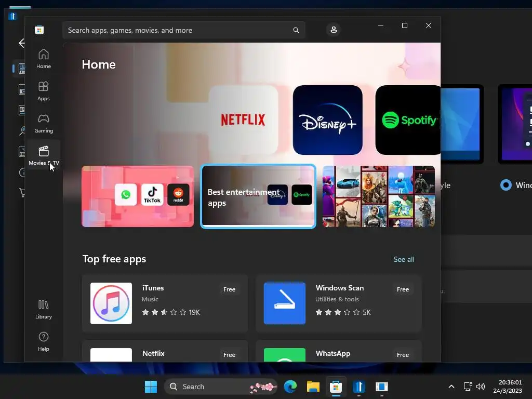Click the back arrow in background window
Viewport: 532px width, 399px height.
point(21,43)
